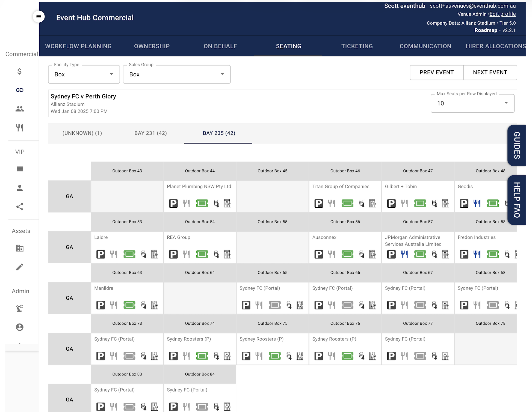Click the NEXT EVENT button
The width and height of the screenshot is (532, 412).
click(490, 72)
